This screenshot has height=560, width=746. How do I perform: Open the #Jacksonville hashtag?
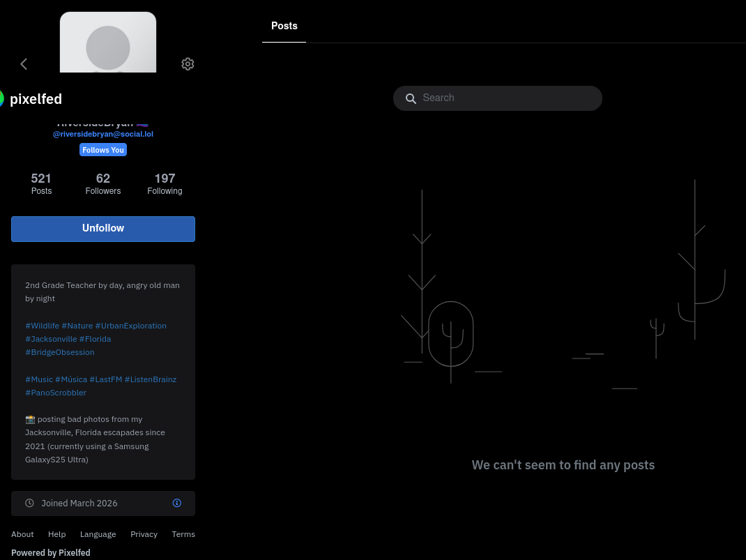tap(51, 339)
